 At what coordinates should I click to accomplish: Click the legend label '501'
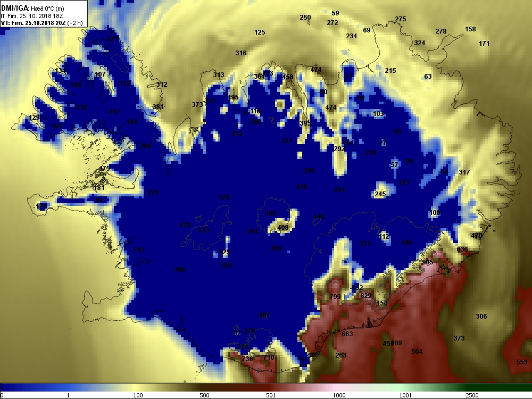click(271, 395)
